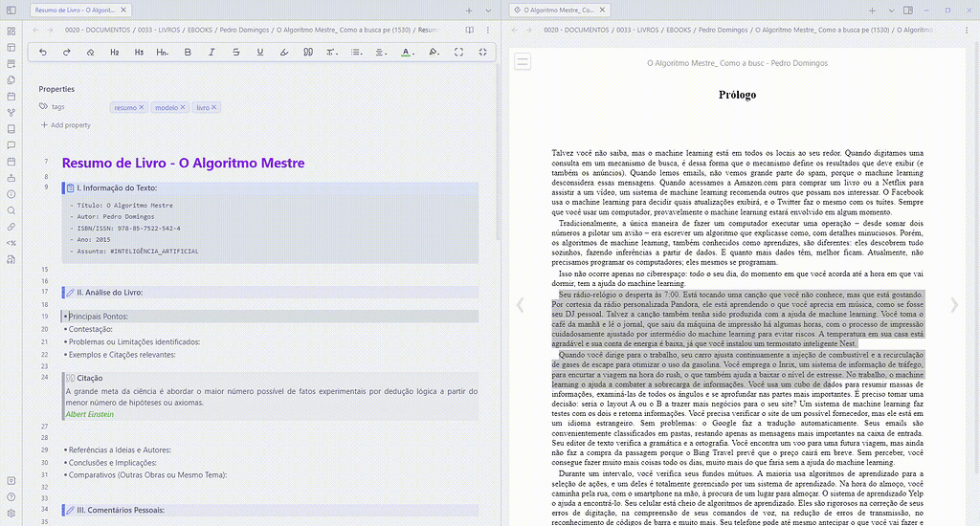Navigate forward in the note pane
The width and height of the screenshot is (980, 526).
point(50,30)
